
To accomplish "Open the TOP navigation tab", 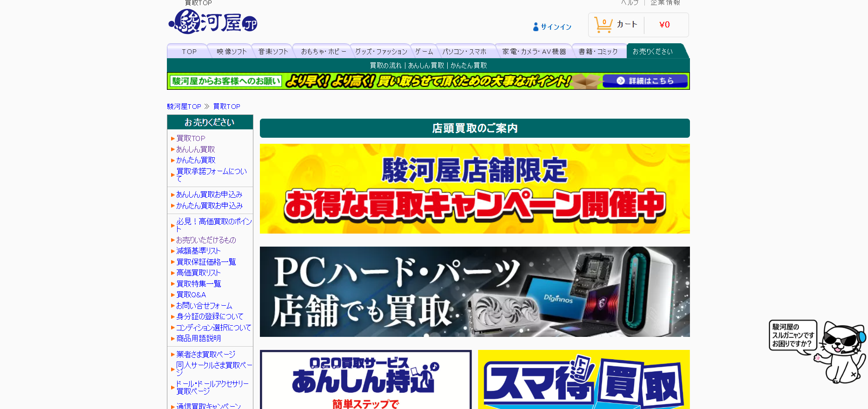I will point(189,52).
